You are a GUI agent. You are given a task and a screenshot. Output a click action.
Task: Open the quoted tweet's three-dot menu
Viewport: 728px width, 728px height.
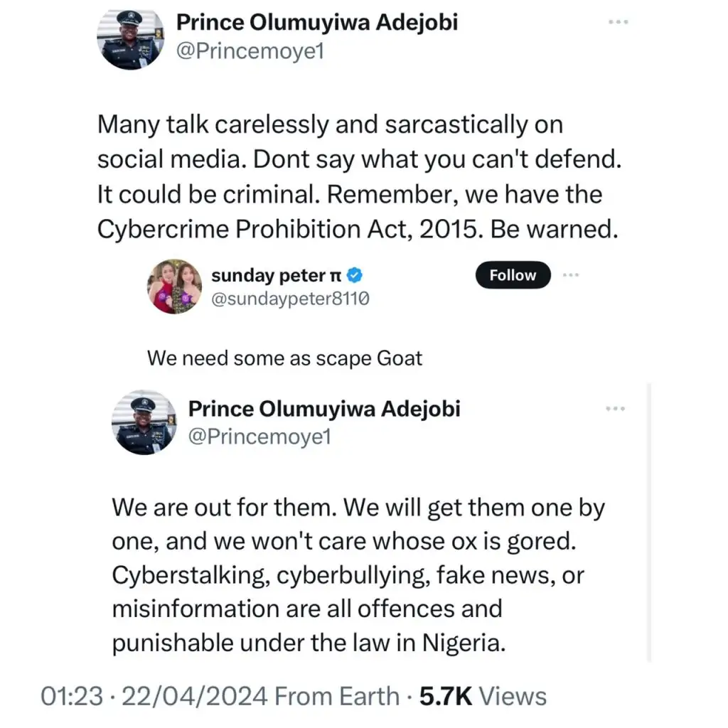[615, 409]
